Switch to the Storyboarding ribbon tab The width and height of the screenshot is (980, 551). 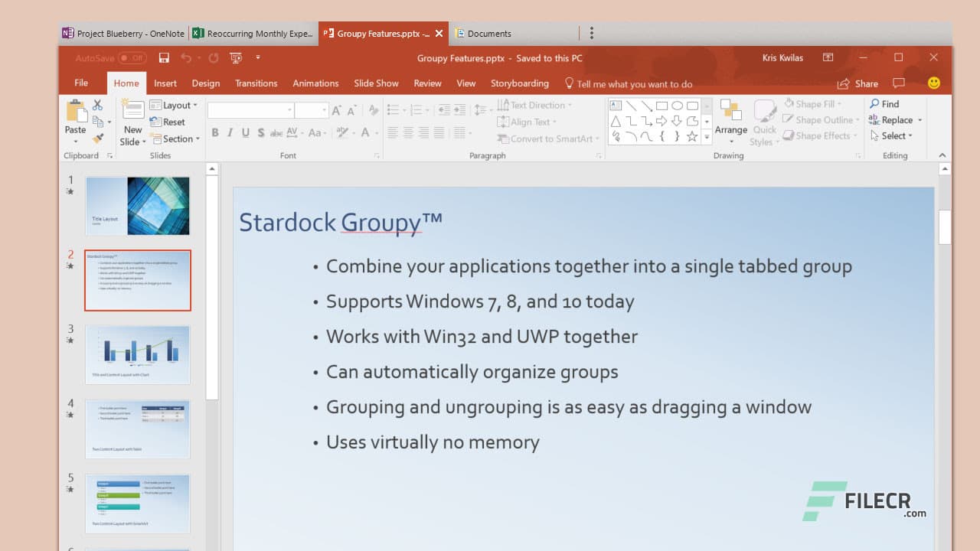point(520,83)
